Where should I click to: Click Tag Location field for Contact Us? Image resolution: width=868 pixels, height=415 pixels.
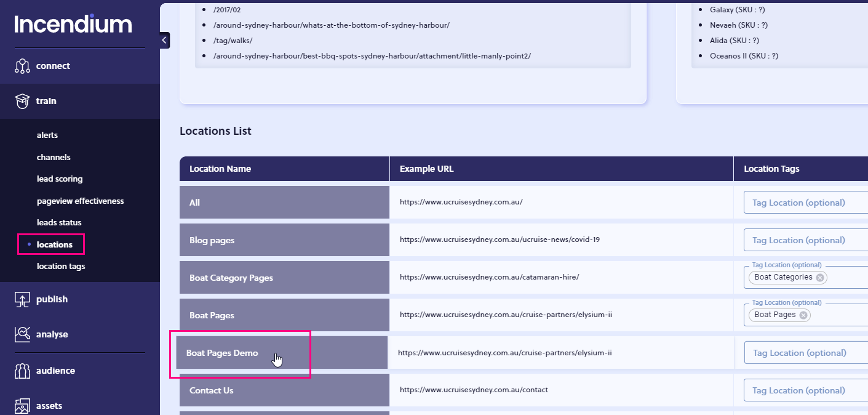tap(806, 390)
